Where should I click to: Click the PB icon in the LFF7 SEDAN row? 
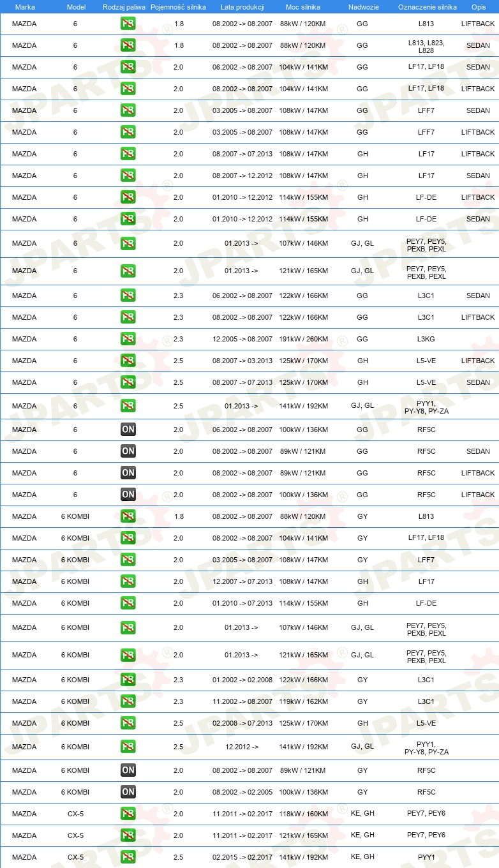[128, 110]
